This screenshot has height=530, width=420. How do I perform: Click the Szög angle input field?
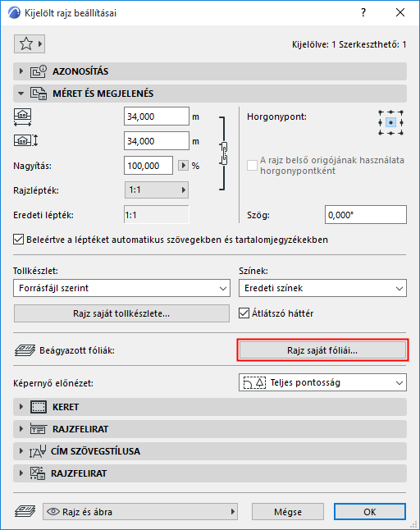pos(366,215)
